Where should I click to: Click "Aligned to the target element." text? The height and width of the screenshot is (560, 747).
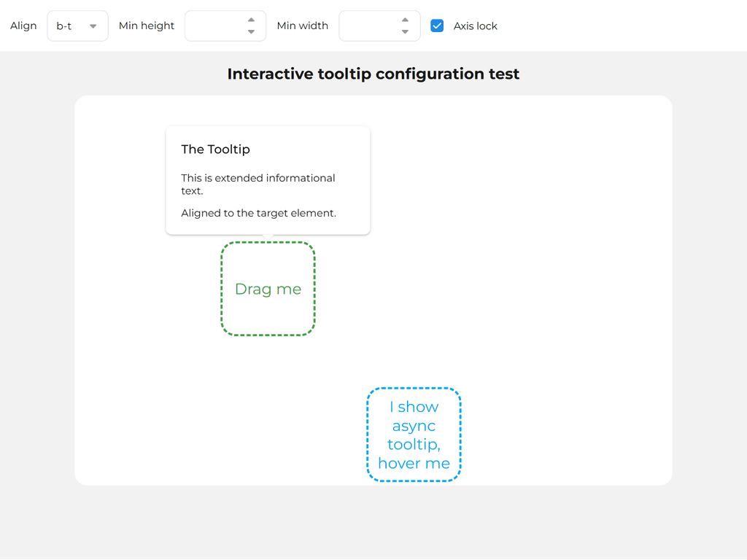(258, 214)
